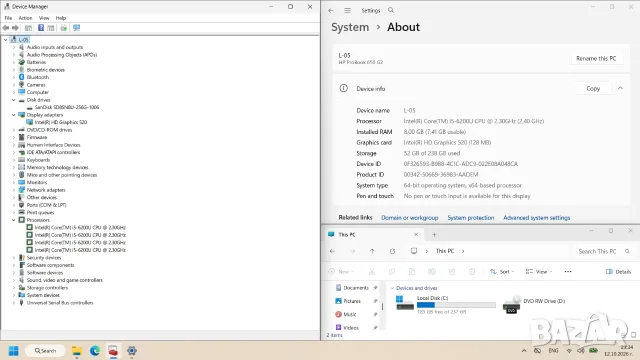
Task: Select the Firmware category icon
Action: pyautogui.click(x=22, y=138)
